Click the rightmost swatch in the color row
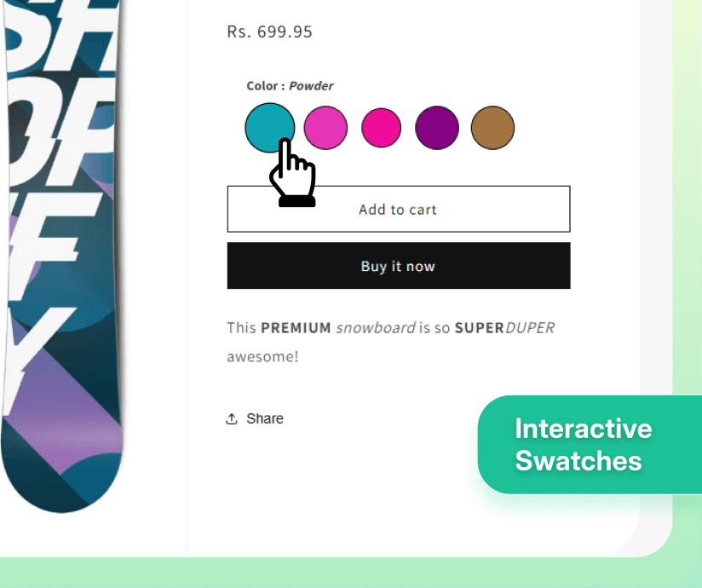 point(492,126)
